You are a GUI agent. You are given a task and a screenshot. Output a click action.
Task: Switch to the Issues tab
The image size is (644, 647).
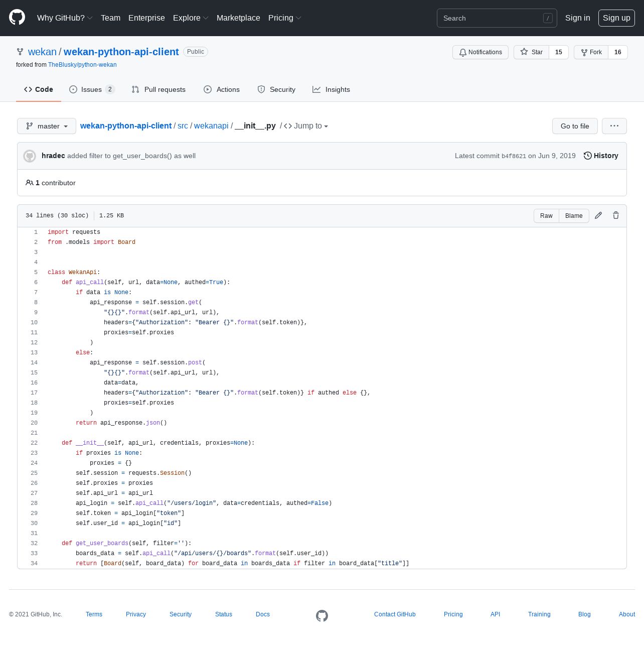point(92,89)
